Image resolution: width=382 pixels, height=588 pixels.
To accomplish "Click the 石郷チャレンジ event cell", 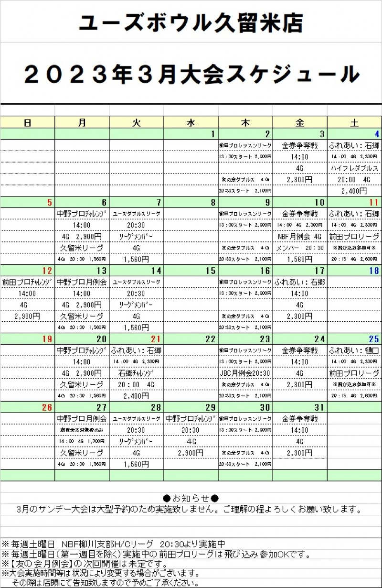I will 137,373.
